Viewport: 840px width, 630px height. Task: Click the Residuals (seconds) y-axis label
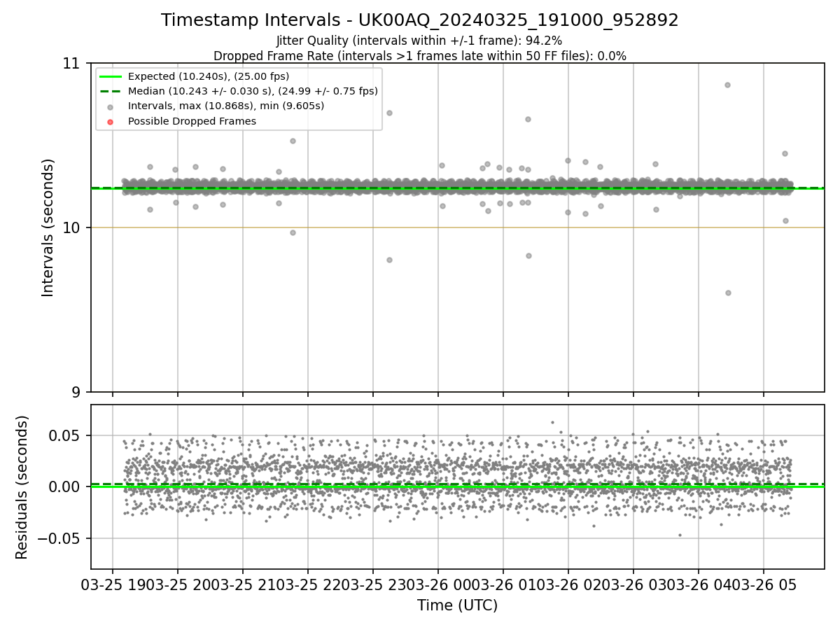22,487
